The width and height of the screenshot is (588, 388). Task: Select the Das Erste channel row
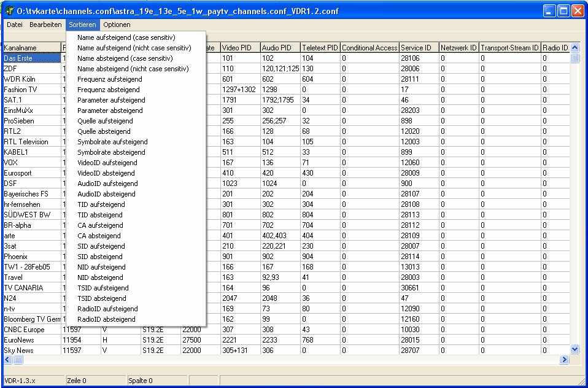31,58
